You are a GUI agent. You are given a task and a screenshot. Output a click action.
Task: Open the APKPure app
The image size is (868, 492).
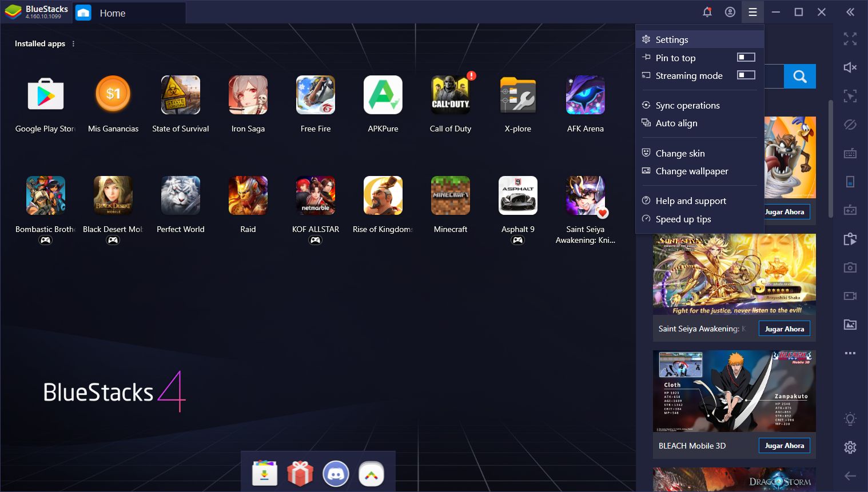click(x=383, y=95)
